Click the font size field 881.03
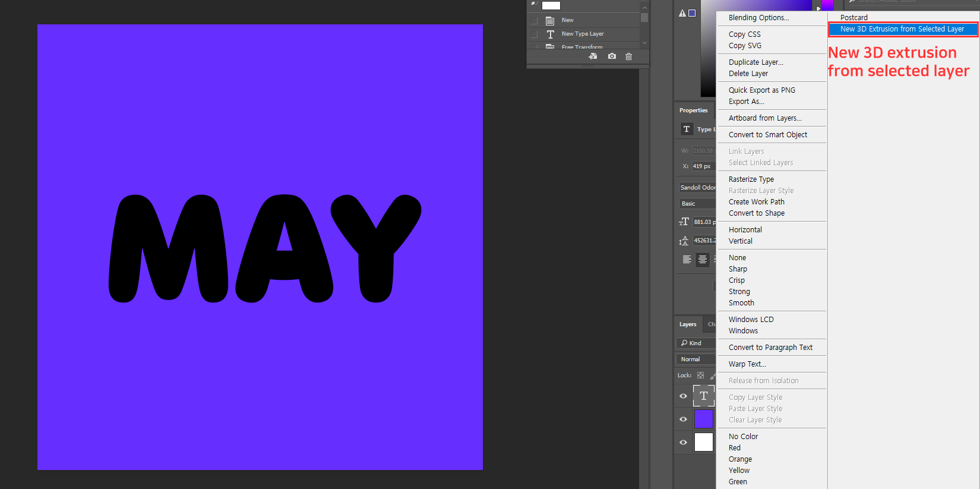 [x=704, y=222]
